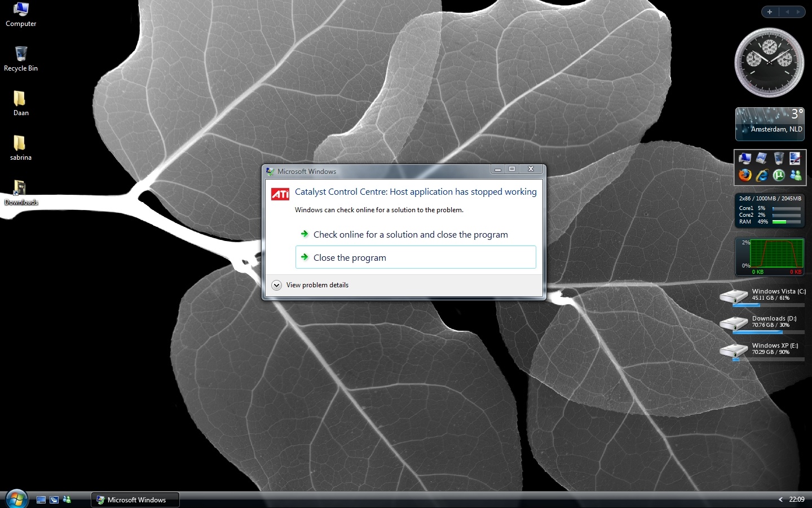Viewport: 812px width, 508px height.
Task: Open the laptop picture icon in launcher gadget
Action: click(x=761, y=159)
